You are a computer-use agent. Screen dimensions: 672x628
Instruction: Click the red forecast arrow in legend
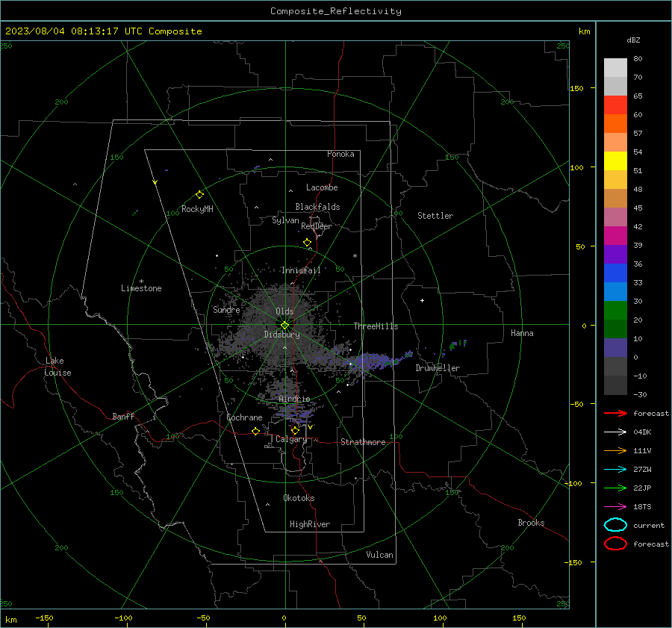(615, 413)
